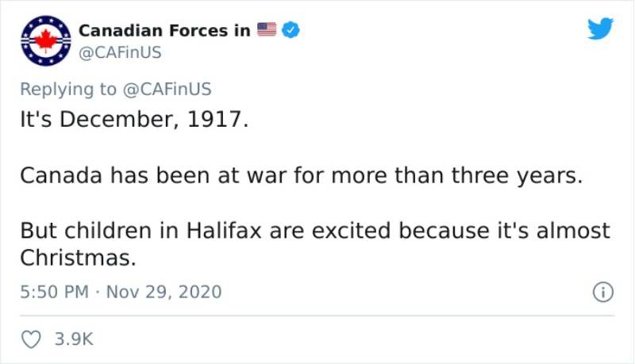View the 3.9K likes count
Image resolution: width=635 pixels, height=364 pixels.
(74, 339)
